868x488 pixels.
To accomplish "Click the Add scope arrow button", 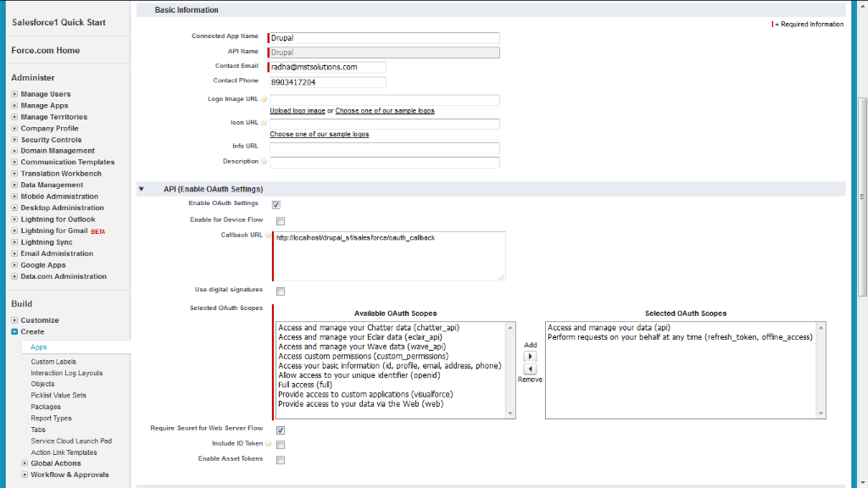I will pos(530,357).
